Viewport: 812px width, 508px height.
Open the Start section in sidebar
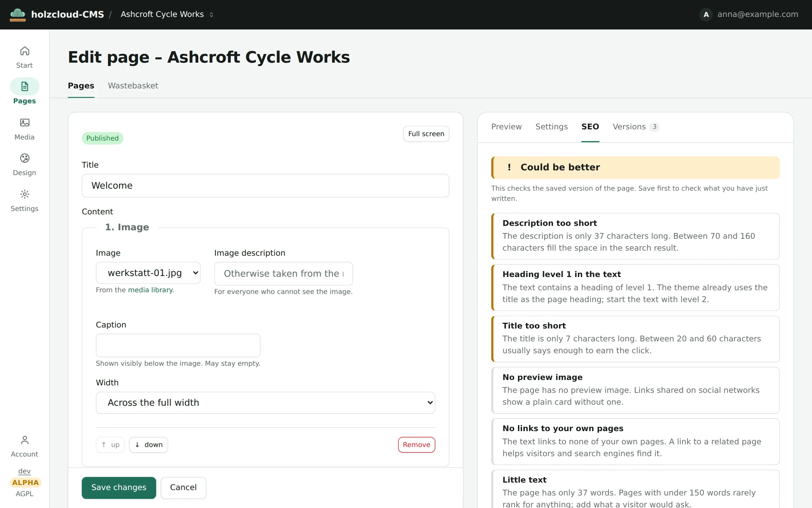pos(24,57)
